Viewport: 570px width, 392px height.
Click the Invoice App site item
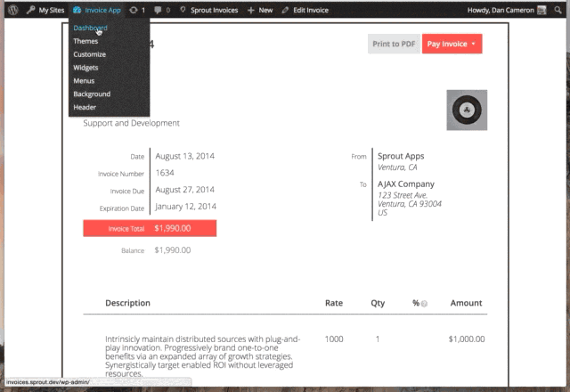pos(96,10)
